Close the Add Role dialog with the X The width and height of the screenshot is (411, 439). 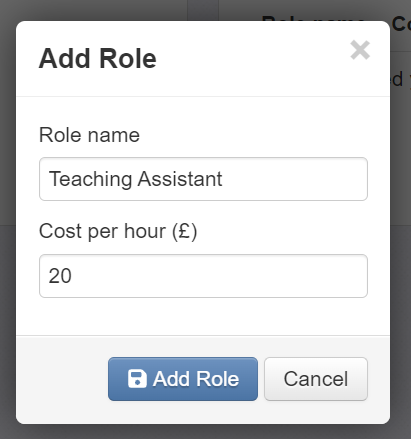click(360, 50)
